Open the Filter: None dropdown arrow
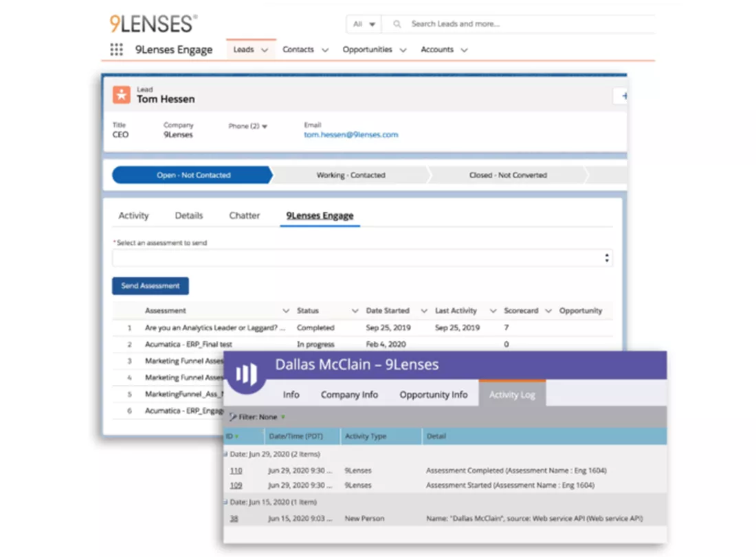The height and width of the screenshot is (557, 756). pos(283,417)
